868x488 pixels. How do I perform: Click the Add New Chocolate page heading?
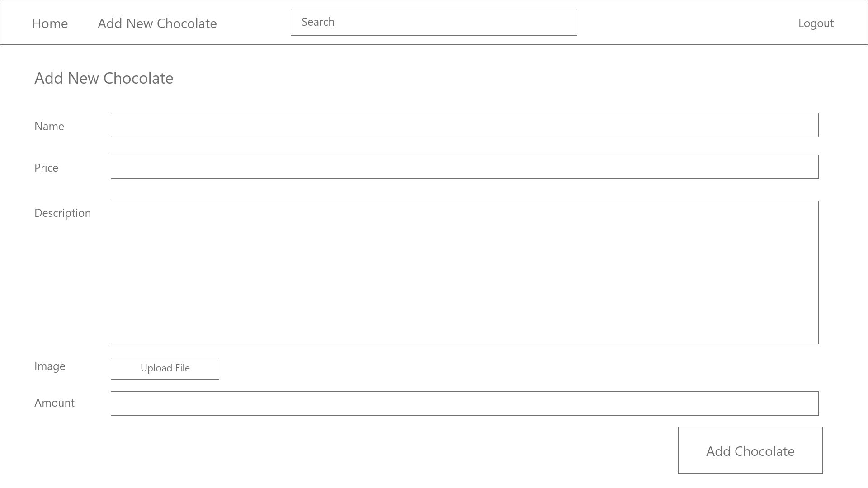click(104, 78)
